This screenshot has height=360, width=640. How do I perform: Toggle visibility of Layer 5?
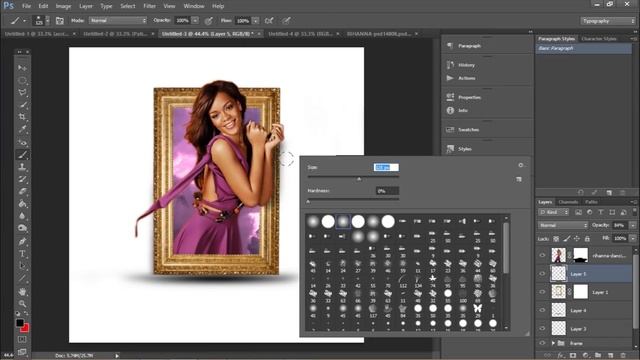point(542,274)
